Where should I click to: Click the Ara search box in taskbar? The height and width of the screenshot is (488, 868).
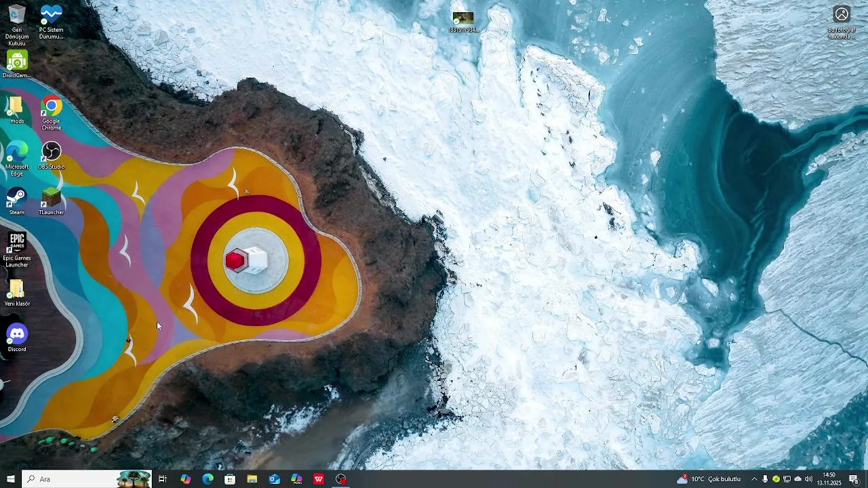pos(87,479)
